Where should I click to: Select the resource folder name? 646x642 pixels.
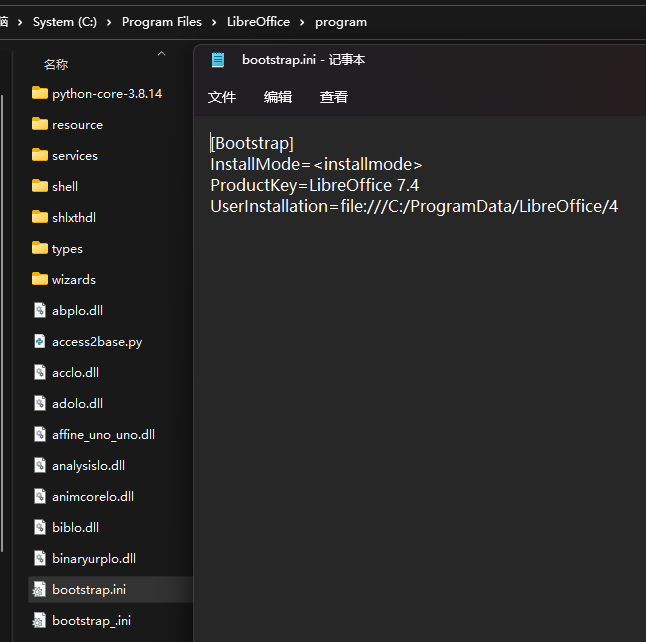(x=77, y=125)
